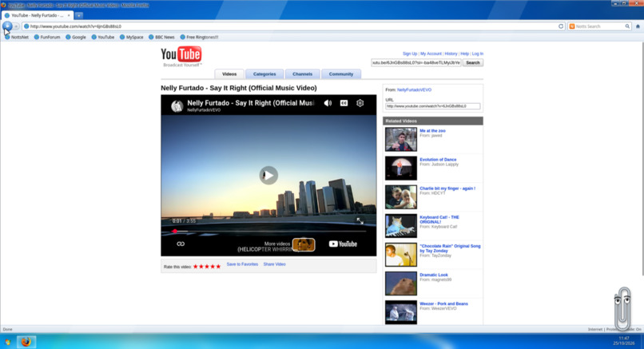Screen dimensions: 644x349
Task: Switch to the Channels tab
Action: point(302,74)
